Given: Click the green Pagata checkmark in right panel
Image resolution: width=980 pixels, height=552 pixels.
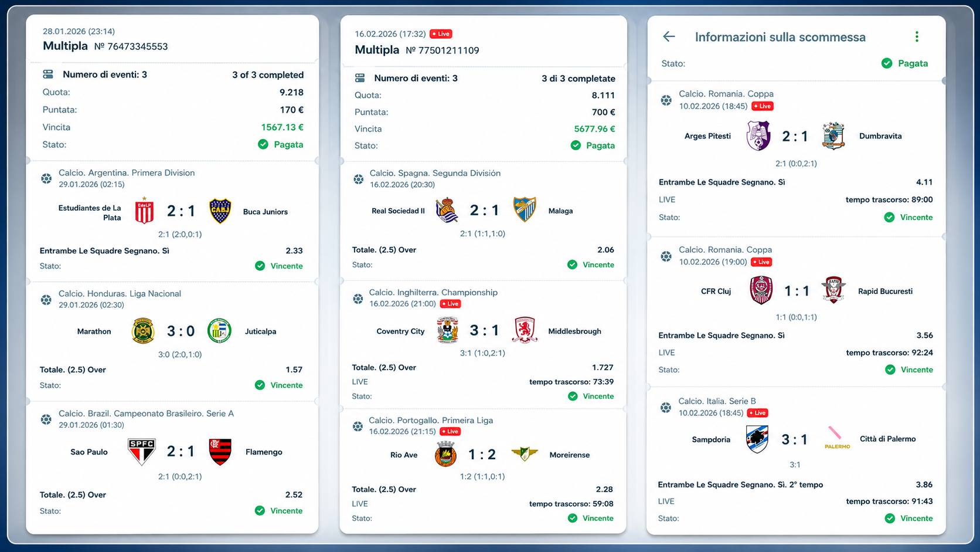Looking at the screenshot, I should [887, 63].
